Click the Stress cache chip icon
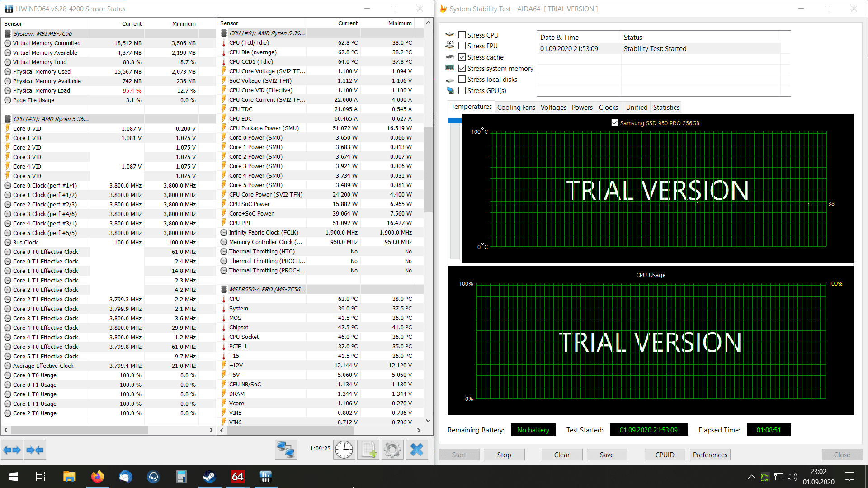Viewport: 868px width, 488px height. [x=449, y=57]
